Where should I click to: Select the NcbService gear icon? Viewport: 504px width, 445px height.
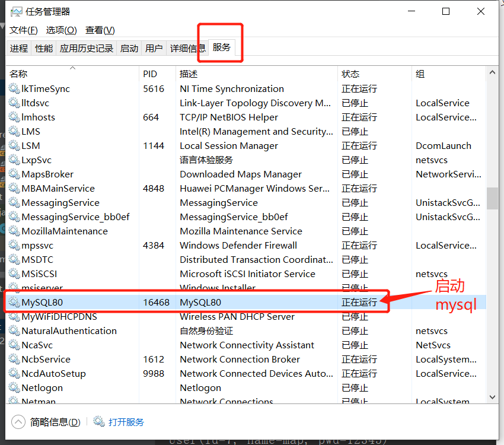point(14,359)
